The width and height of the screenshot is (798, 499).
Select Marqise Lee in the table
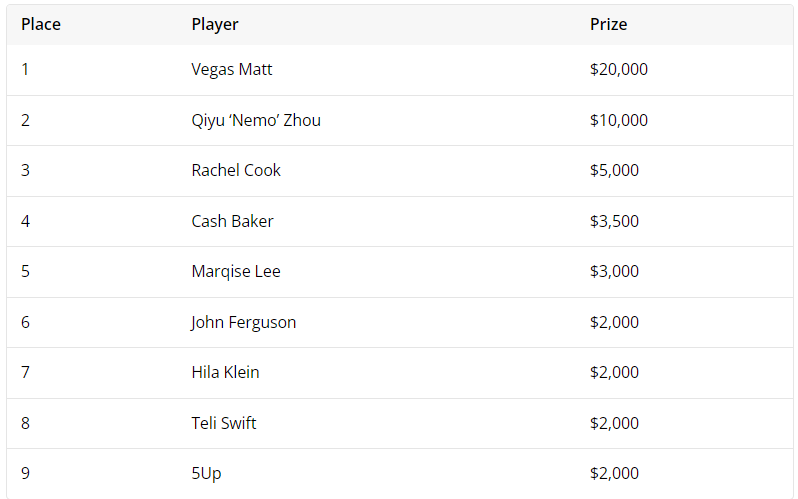click(x=236, y=271)
